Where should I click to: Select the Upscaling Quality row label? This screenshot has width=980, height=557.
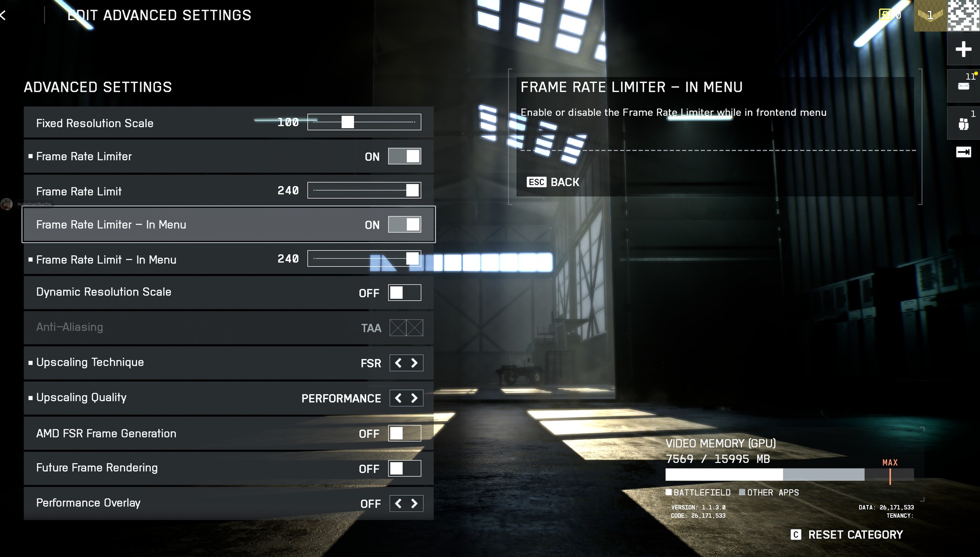coord(81,398)
